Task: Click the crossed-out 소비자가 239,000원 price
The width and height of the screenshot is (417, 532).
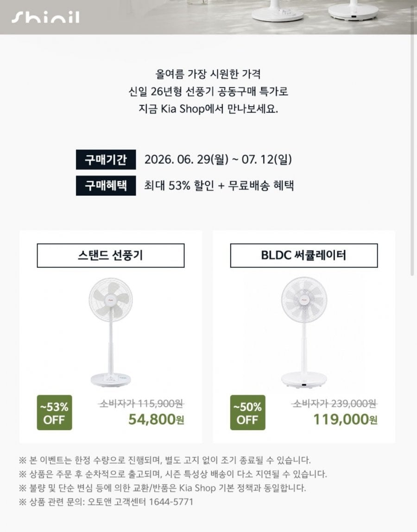Action: pos(335,404)
